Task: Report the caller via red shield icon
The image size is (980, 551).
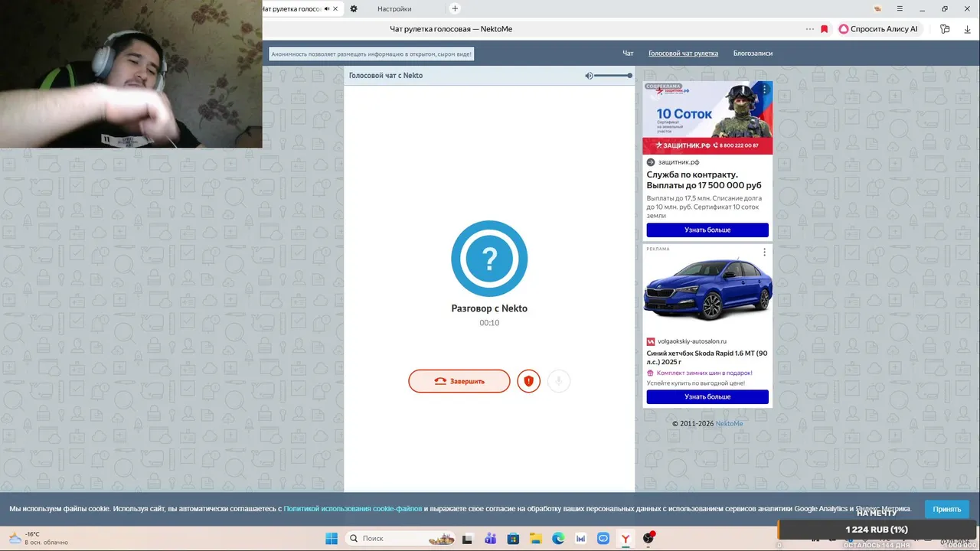Action: tap(528, 381)
